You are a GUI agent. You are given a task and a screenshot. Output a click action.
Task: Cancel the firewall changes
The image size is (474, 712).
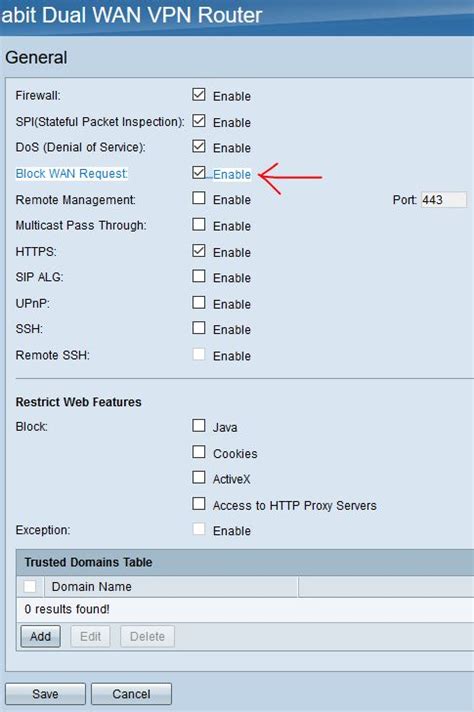click(131, 694)
